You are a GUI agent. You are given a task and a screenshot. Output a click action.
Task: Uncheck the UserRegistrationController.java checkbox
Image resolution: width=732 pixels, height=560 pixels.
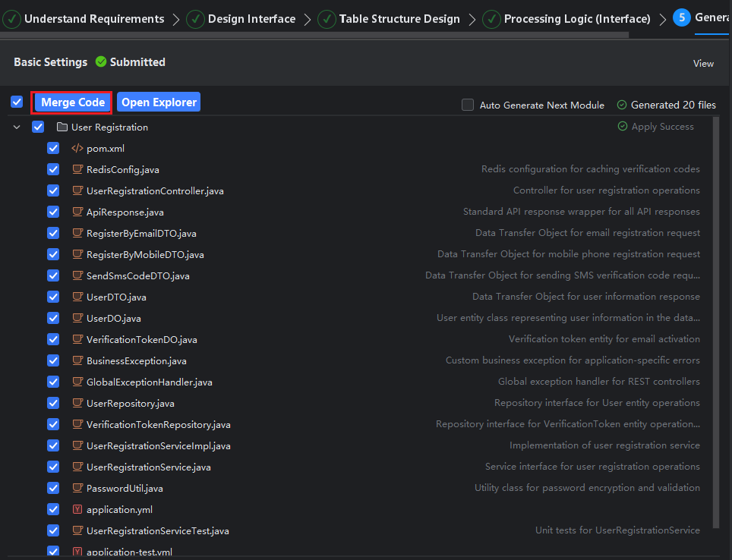(53, 191)
